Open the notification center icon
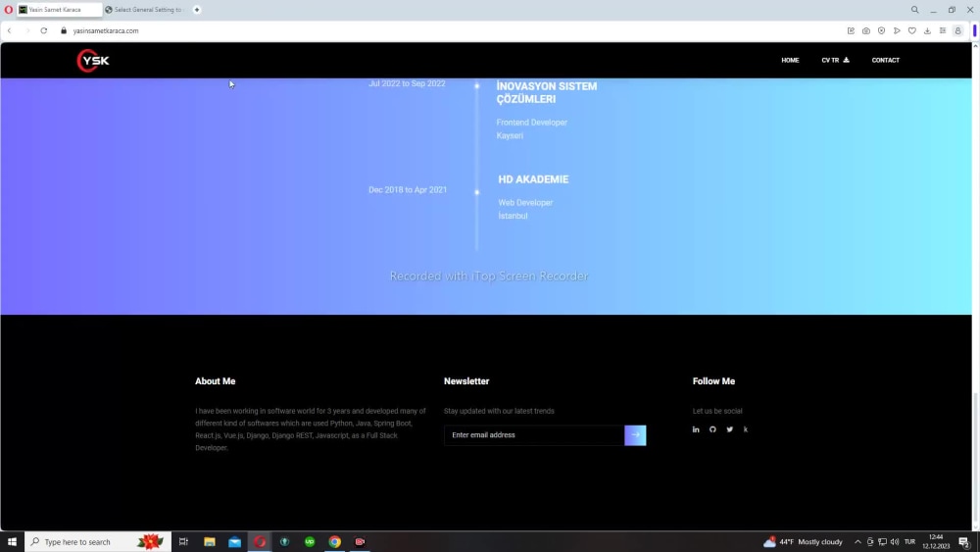The width and height of the screenshot is (980, 552). click(x=964, y=542)
